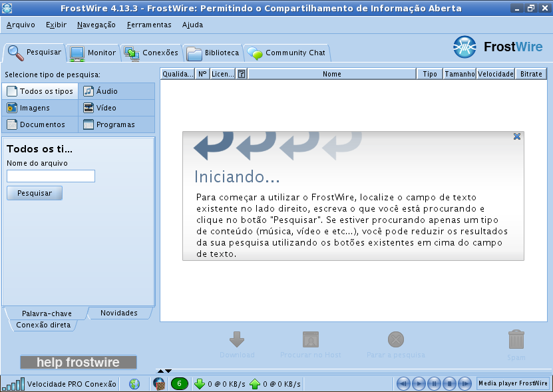Click the Spam trash can icon

pyautogui.click(x=516, y=339)
